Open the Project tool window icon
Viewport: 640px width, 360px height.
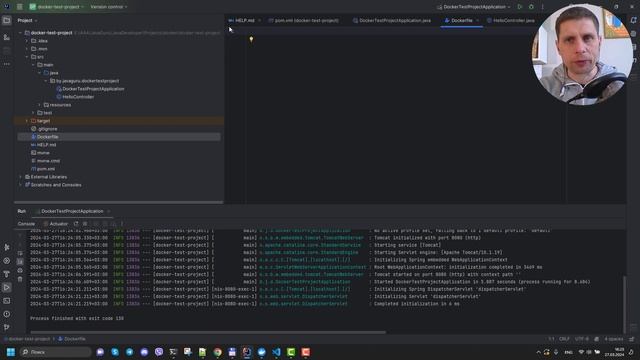pyautogui.click(x=7, y=20)
